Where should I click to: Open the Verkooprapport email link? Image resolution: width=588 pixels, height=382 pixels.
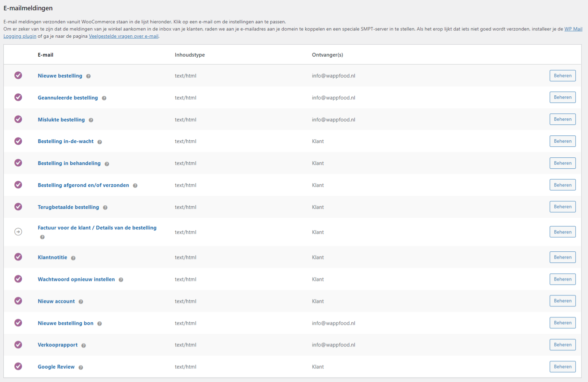(x=58, y=345)
